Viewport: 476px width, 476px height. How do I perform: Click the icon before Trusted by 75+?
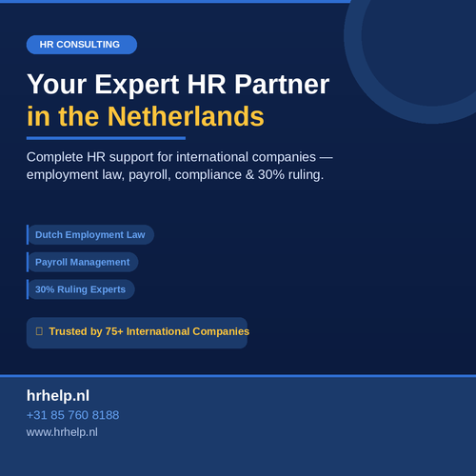click(39, 331)
